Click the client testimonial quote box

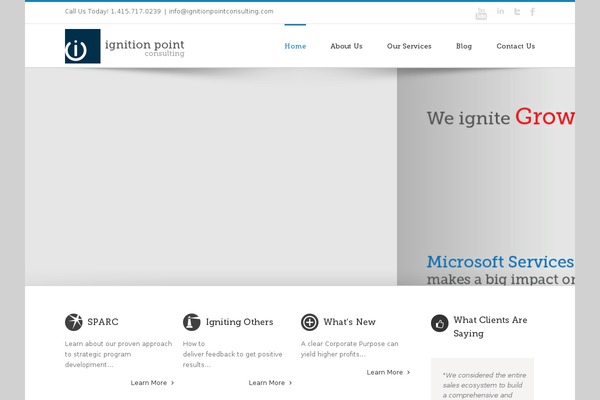[482, 379]
